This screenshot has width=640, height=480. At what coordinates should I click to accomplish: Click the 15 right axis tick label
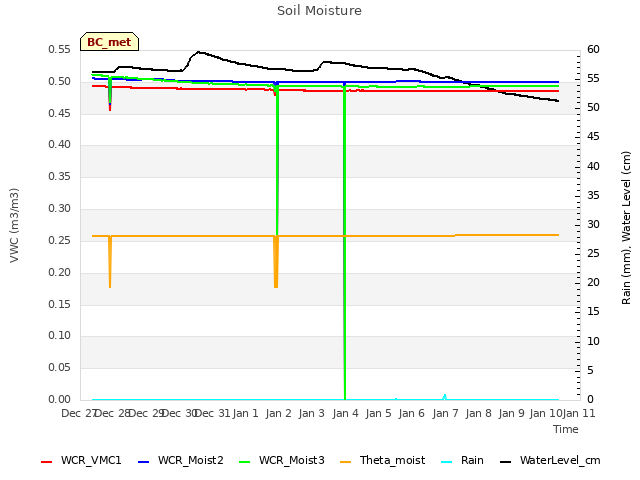(593, 312)
